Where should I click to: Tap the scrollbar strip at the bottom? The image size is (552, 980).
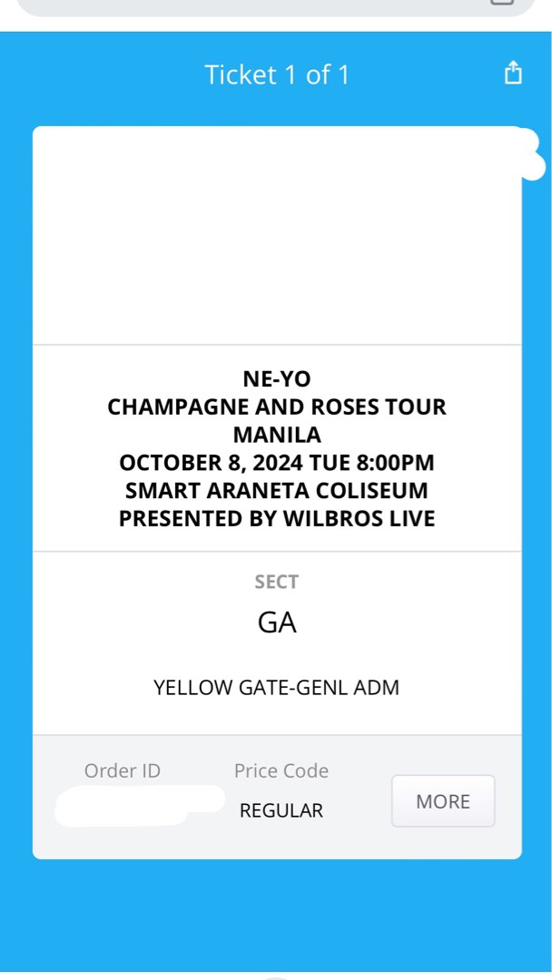[276, 974]
